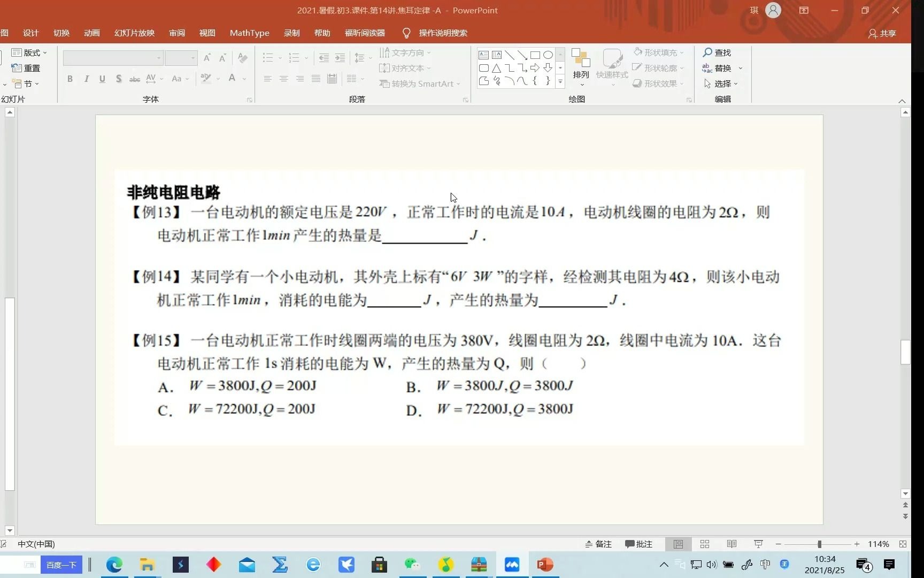Open 排列 arrange menu
This screenshot has height=578, width=924.
[581, 67]
